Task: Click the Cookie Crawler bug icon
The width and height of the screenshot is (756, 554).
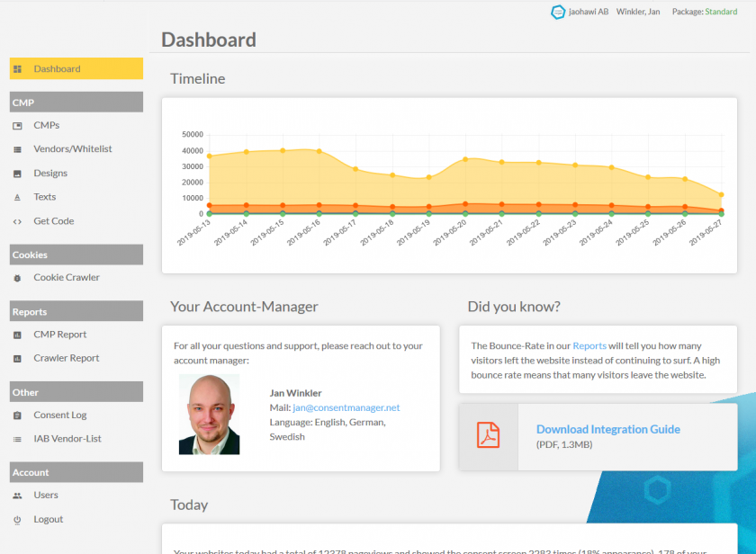Action: coord(17,278)
